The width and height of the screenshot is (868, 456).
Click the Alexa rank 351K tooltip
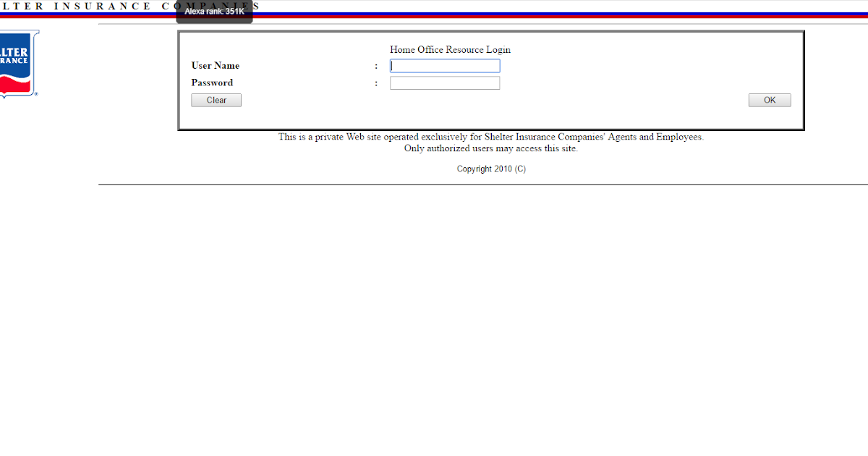click(215, 12)
